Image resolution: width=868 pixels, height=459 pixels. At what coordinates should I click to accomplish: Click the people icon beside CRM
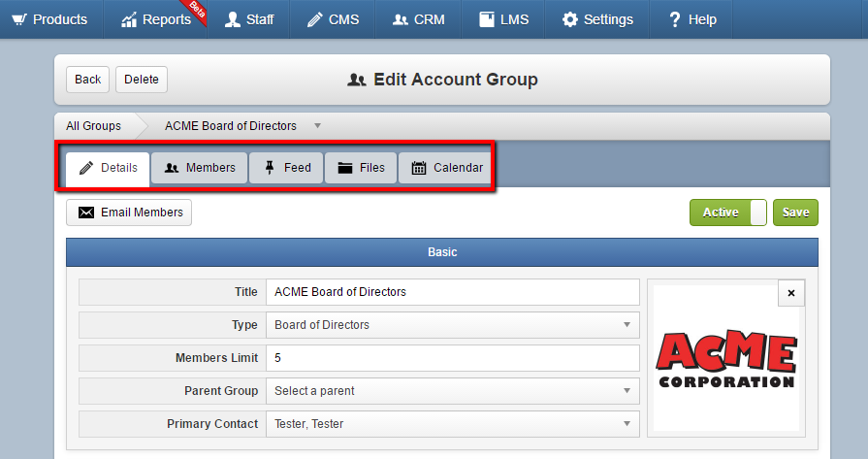click(401, 20)
